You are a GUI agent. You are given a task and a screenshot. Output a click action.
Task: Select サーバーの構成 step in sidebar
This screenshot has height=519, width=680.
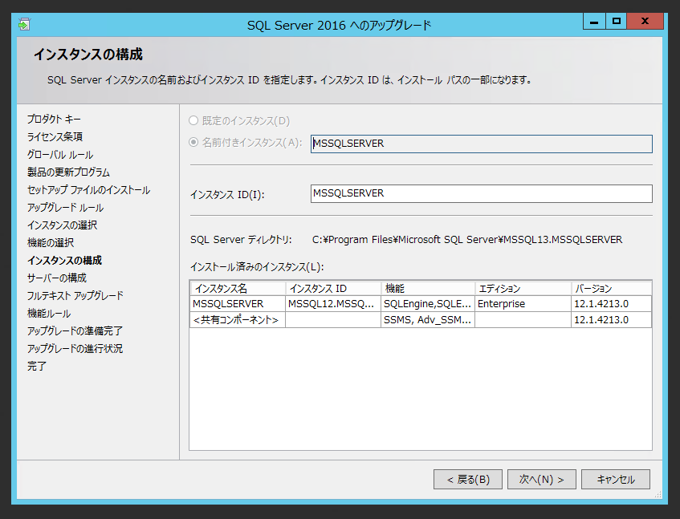pyautogui.click(x=57, y=278)
